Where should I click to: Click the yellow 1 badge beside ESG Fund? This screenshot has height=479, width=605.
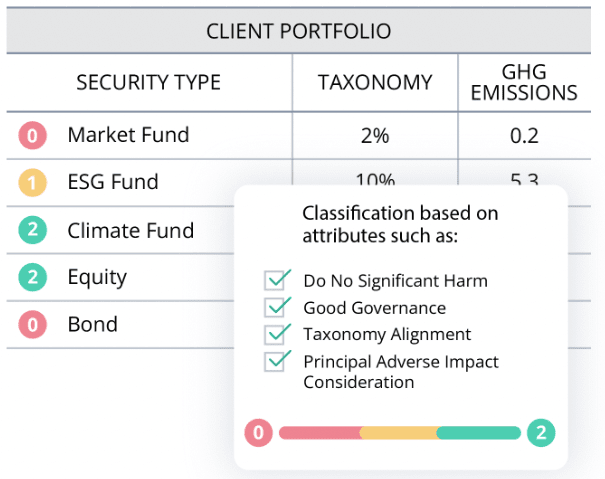tap(33, 184)
